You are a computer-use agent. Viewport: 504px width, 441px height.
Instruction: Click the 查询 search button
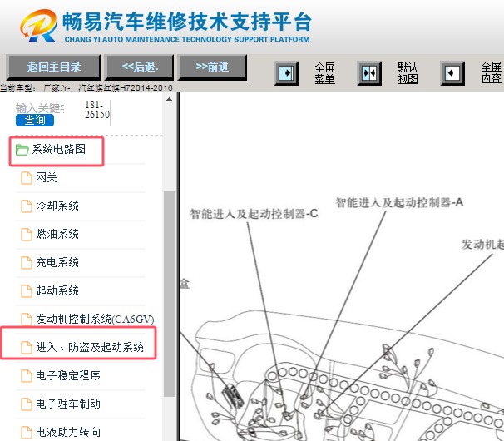pyautogui.click(x=35, y=120)
